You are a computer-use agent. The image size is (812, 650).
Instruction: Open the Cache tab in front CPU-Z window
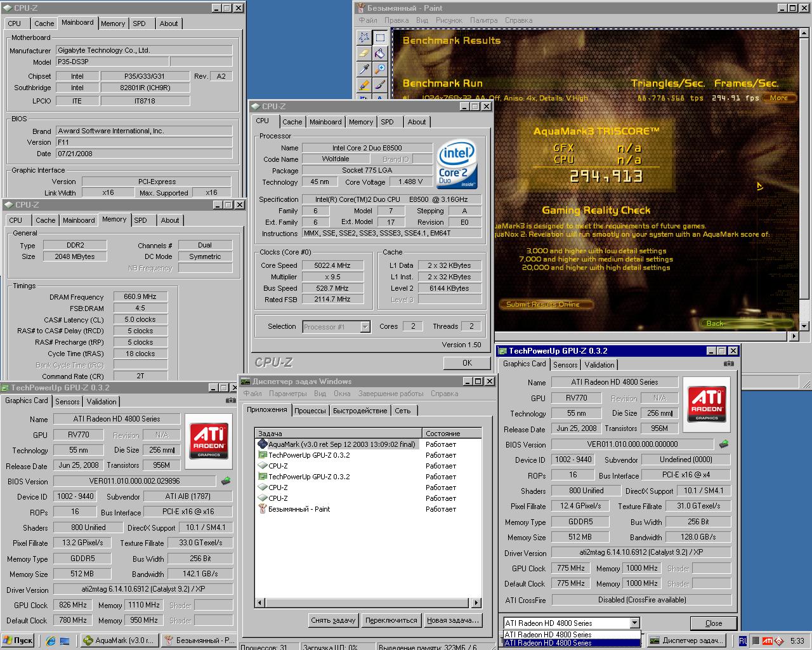[x=292, y=122]
